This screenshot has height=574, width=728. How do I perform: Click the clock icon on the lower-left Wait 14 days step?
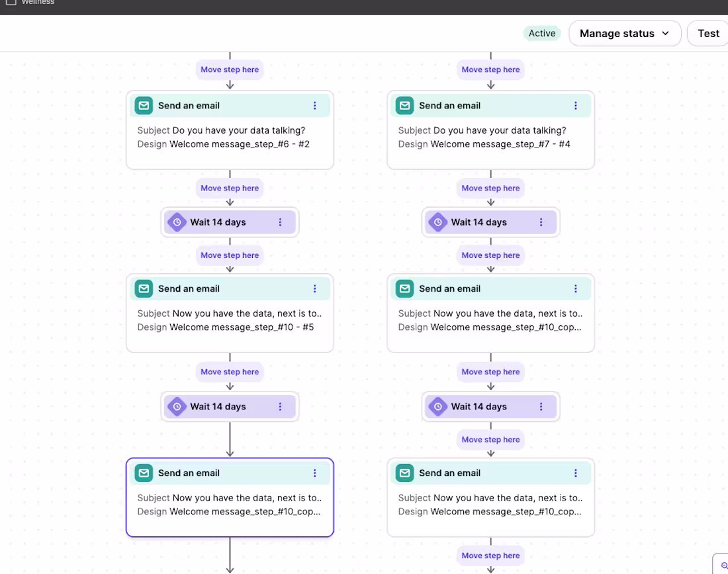(177, 407)
